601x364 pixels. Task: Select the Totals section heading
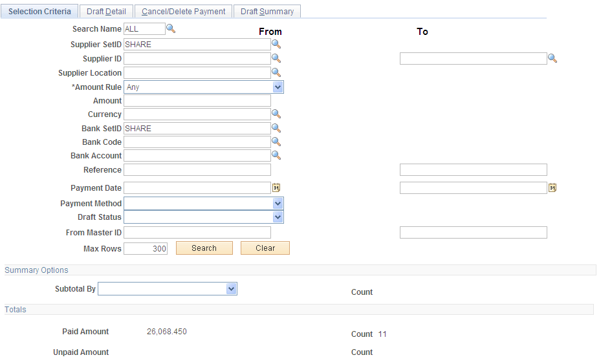16,310
